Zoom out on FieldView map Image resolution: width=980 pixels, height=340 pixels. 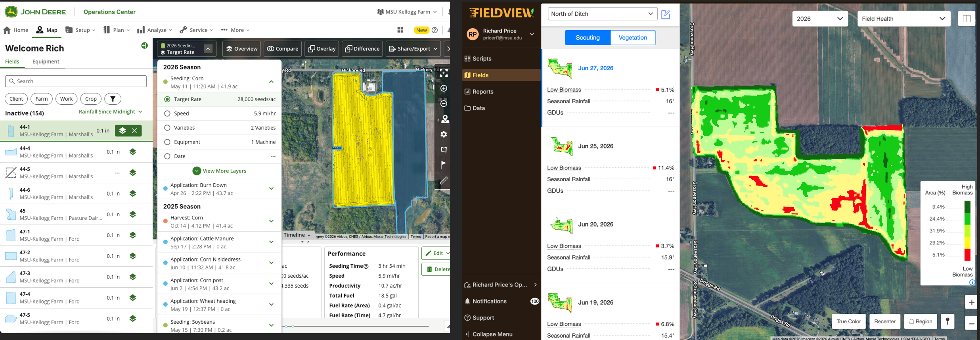pos(971,324)
